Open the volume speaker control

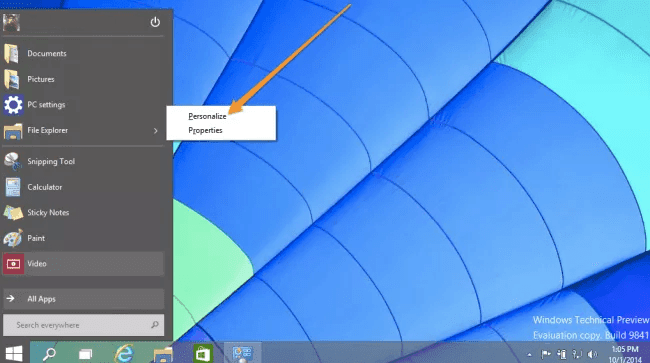[x=593, y=354]
